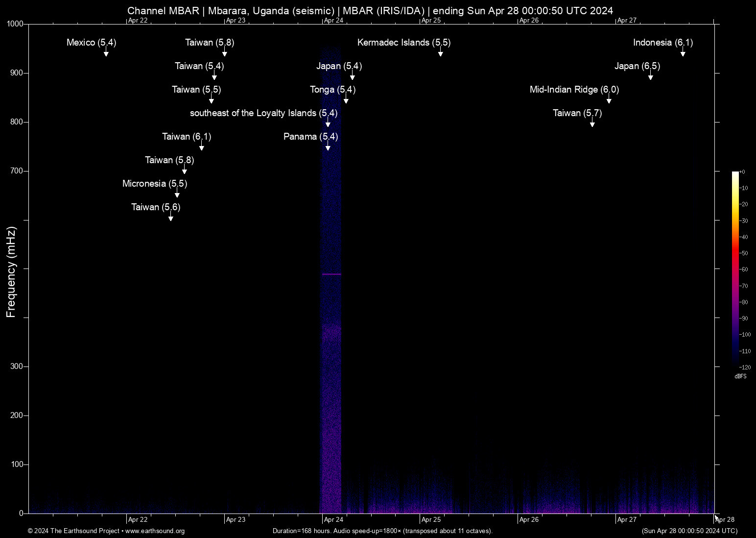This screenshot has width=756, height=538.
Task: Click the arrow beneath Micronesia (5.5) label
Action: coord(177,194)
